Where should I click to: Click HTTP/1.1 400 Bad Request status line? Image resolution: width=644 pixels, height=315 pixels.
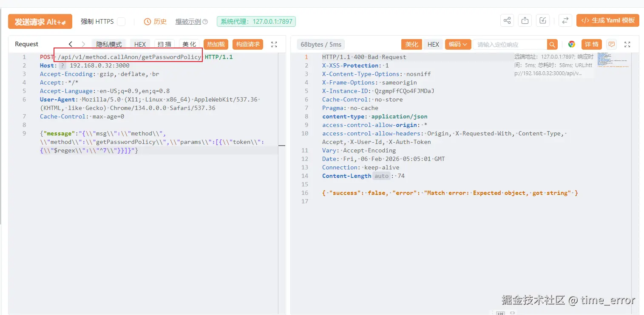tap(364, 57)
